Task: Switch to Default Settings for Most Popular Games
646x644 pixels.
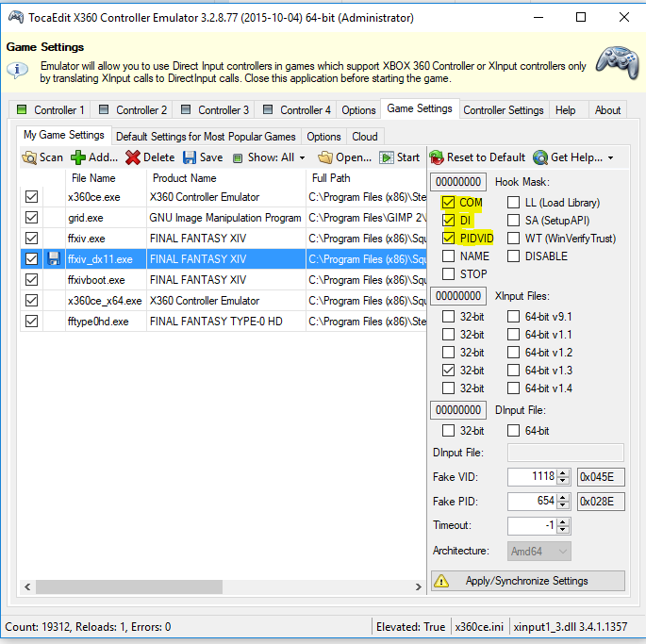Action: click(206, 137)
